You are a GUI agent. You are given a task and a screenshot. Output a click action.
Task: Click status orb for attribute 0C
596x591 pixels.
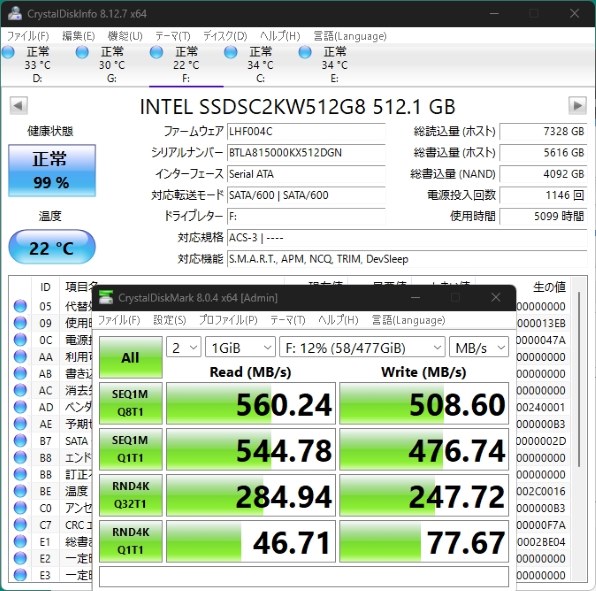[20, 339]
